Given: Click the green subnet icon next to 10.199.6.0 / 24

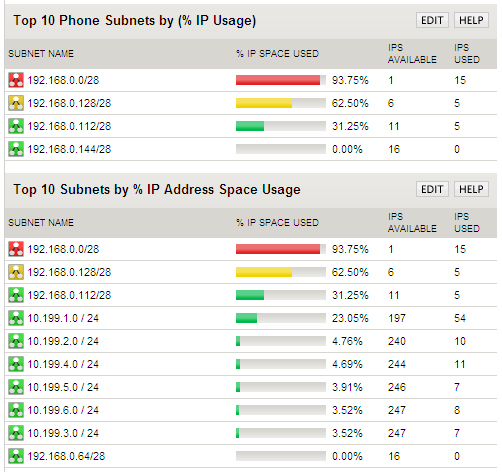Looking at the screenshot, I should 16,410.
